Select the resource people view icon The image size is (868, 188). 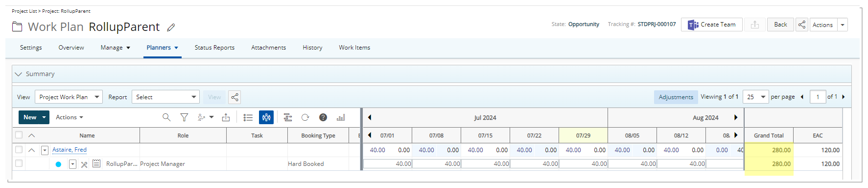click(266, 117)
